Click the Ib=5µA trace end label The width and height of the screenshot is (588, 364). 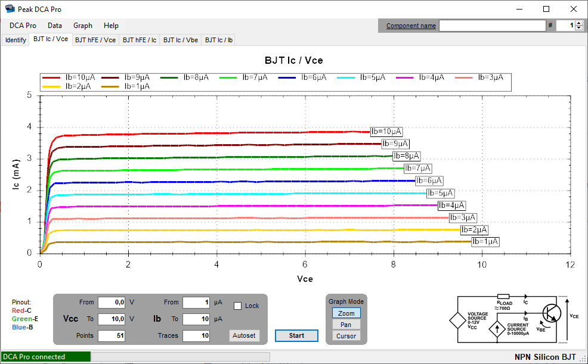click(440, 193)
